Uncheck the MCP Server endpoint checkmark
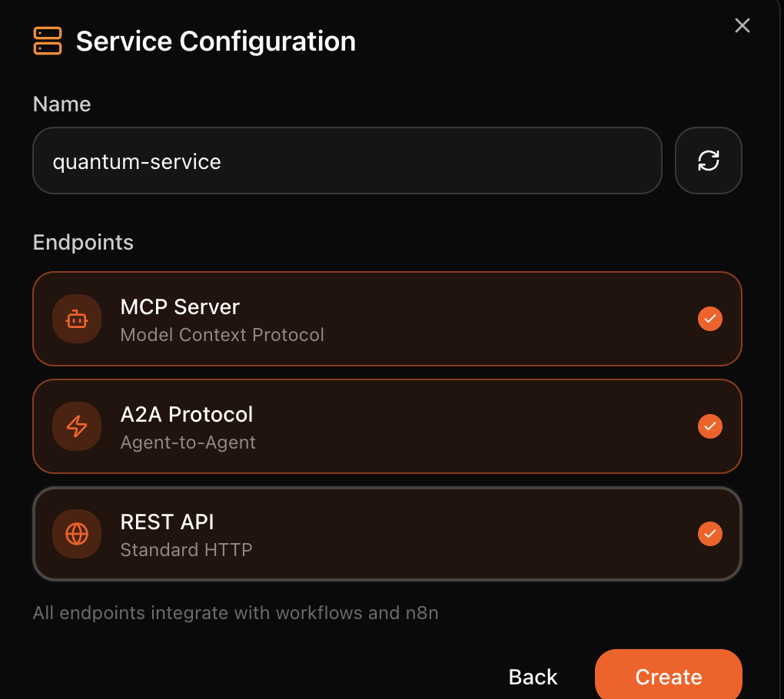784x699 pixels. tap(709, 318)
